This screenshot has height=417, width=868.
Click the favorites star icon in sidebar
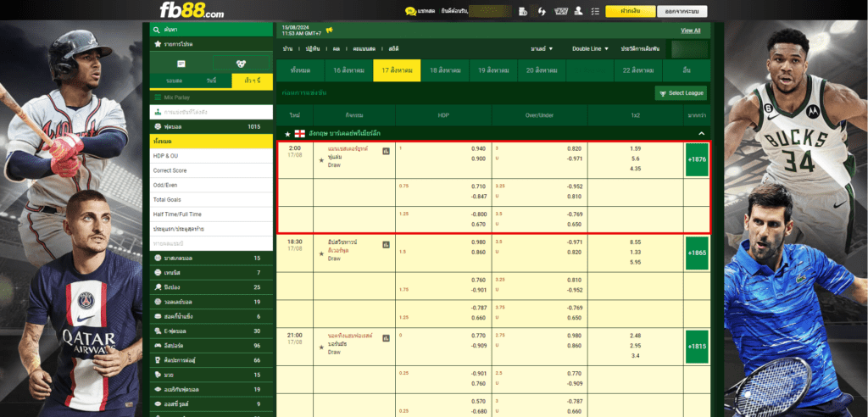click(x=158, y=44)
